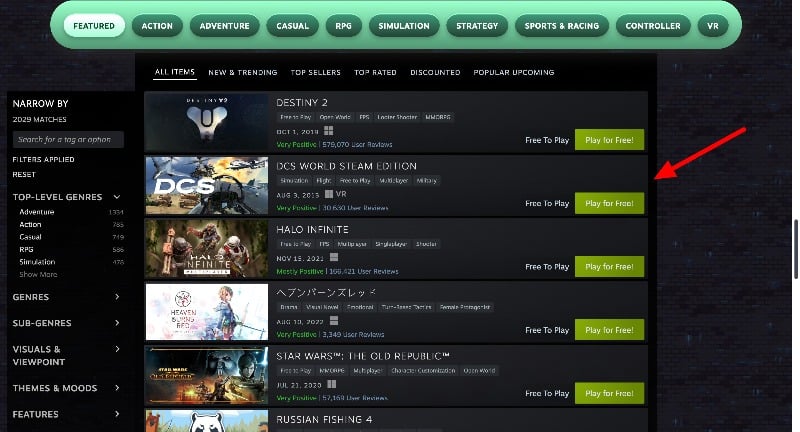Click the Visual Novel tag
Viewport: 800px width, 432px height.
point(322,307)
